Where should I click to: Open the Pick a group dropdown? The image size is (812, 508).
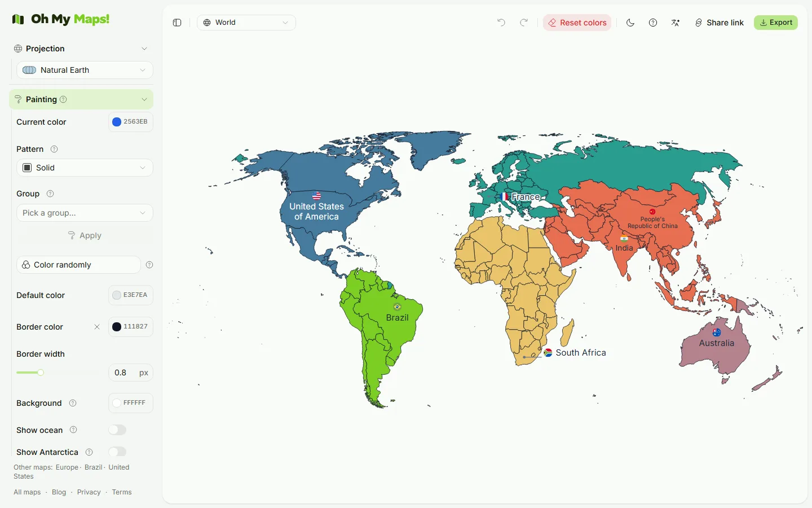[x=85, y=213]
